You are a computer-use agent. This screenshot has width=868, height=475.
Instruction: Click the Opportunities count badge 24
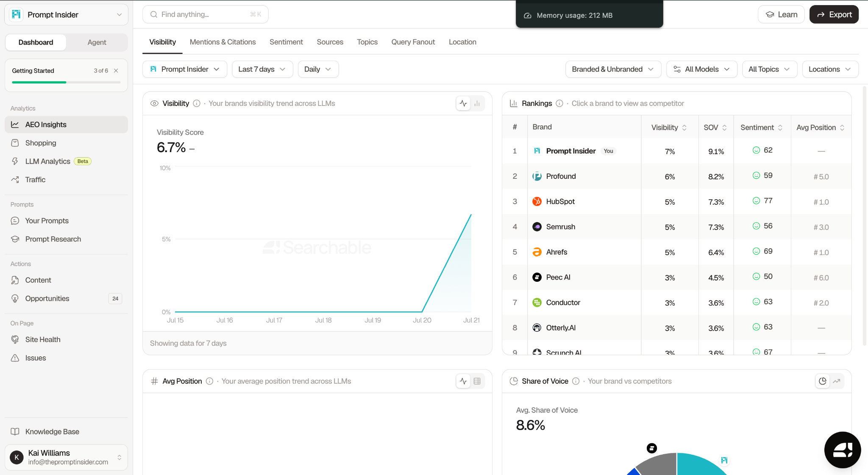(115, 298)
